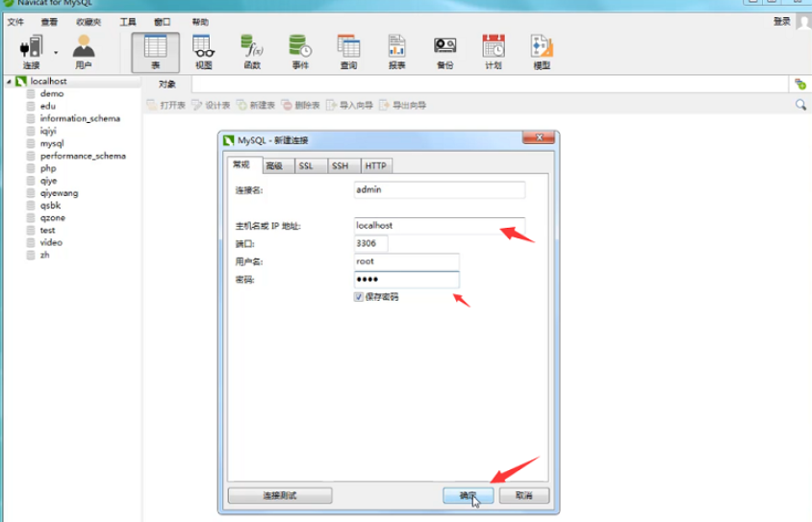Close the MySQL 新建连接 dialog
This screenshot has width=812, height=522.
point(539,137)
